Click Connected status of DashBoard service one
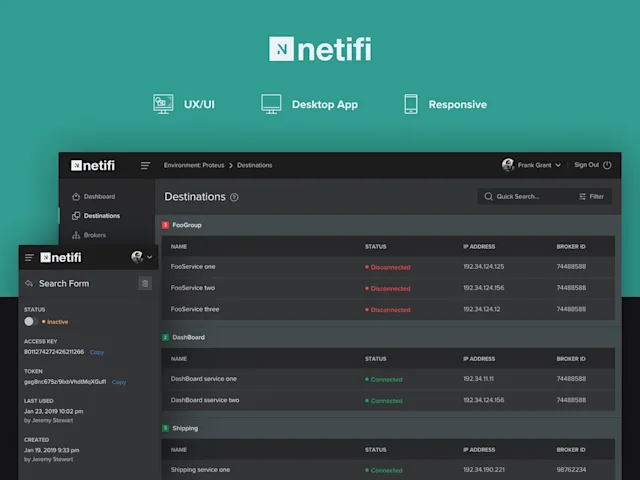This screenshot has width=640, height=480. (384, 380)
